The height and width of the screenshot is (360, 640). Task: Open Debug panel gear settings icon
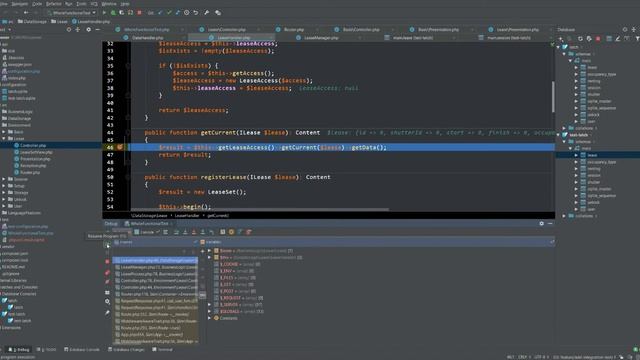click(x=542, y=223)
